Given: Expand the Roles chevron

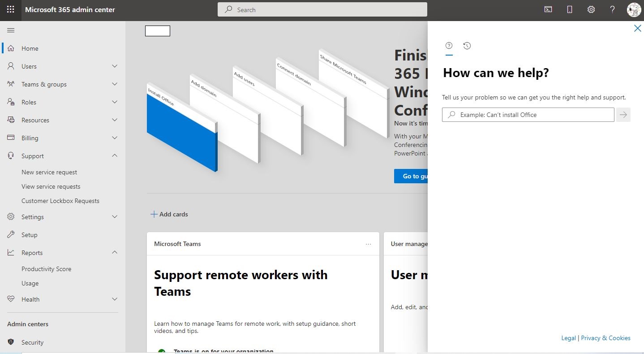Looking at the screenshot, I should [115, 102].
